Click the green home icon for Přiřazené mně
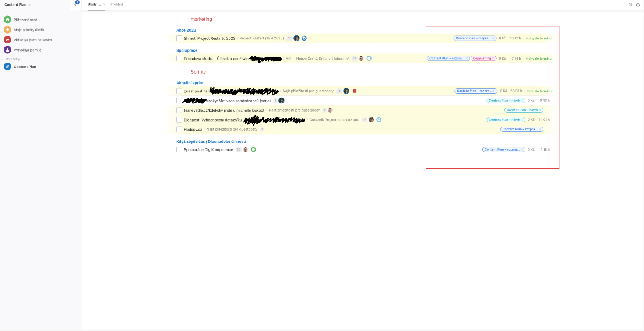Viewport: 644px width, 331px height. (7, 20)
